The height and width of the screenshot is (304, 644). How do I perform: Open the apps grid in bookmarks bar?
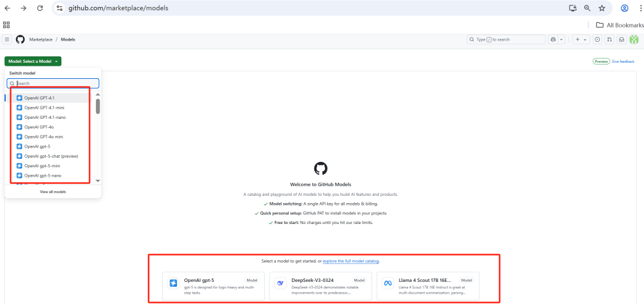coord(6,24)
